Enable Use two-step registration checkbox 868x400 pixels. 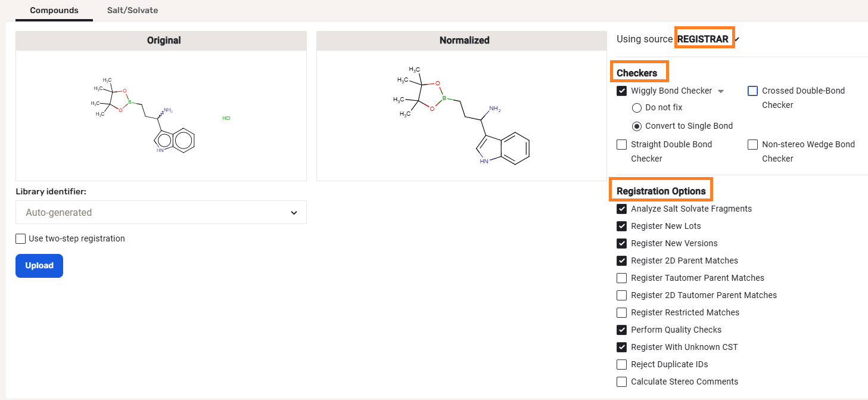coord(21,238)
